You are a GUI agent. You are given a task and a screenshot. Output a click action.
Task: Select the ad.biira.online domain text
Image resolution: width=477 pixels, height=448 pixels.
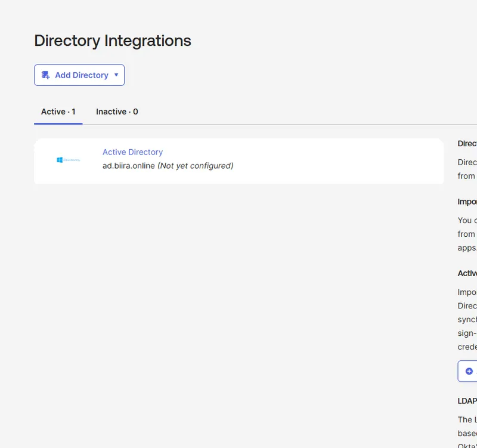point(129,166)
